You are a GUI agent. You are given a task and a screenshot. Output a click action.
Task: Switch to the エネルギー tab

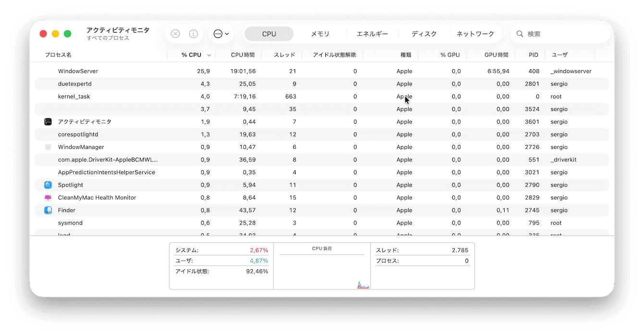(372, 34)
